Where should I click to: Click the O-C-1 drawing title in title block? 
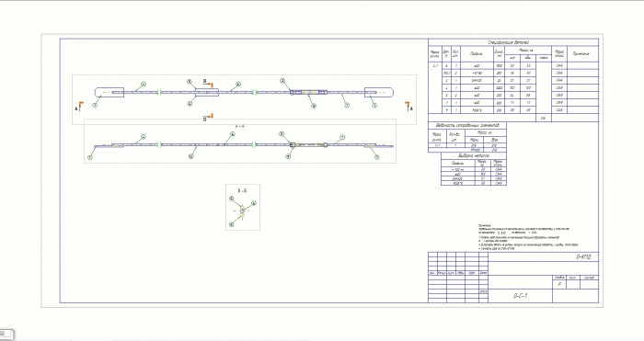pyautogui.click(x=520, y=296)
